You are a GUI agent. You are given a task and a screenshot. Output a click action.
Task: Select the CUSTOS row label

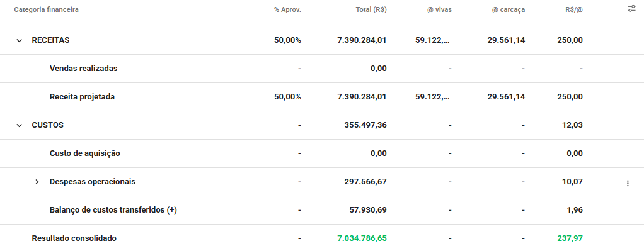[48, 125]
